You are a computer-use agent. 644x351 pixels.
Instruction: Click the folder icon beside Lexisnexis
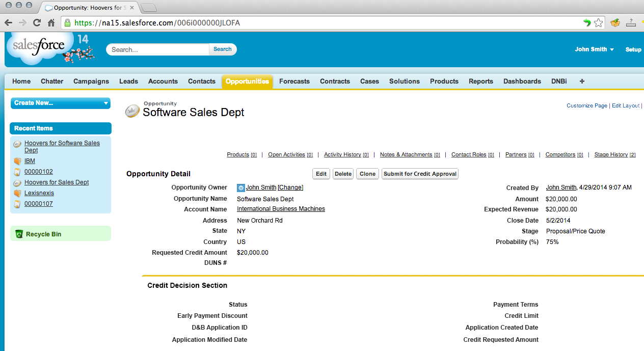click(x=17, y=194)
